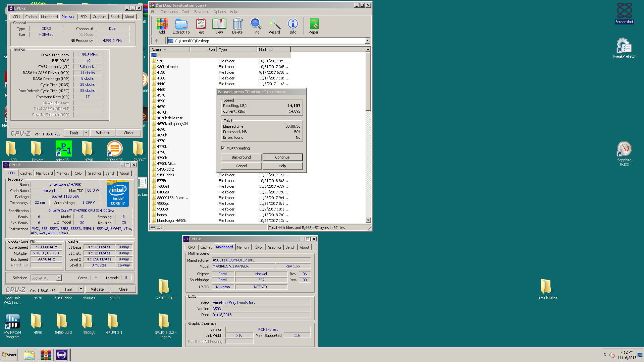Click the Windows Start button
The width and height of the screenshot is (644, 362).
[9, 355]
